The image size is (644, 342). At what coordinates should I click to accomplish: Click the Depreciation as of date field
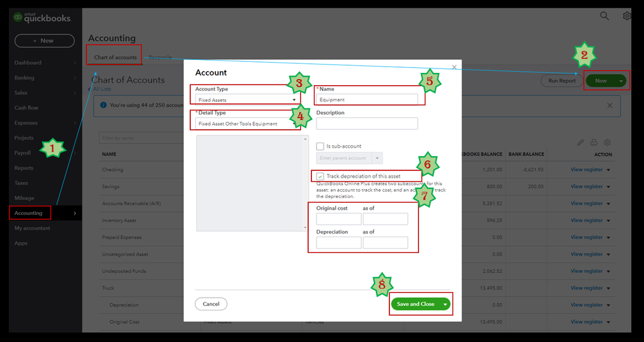click(385, 243)
